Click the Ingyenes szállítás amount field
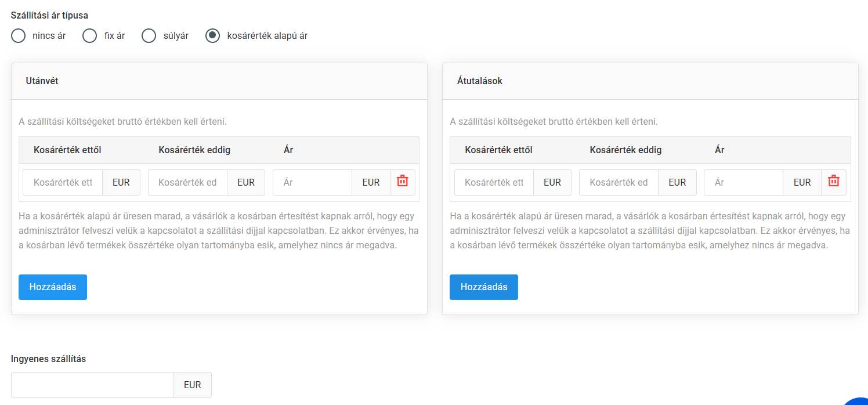 (x=92, y=385)
